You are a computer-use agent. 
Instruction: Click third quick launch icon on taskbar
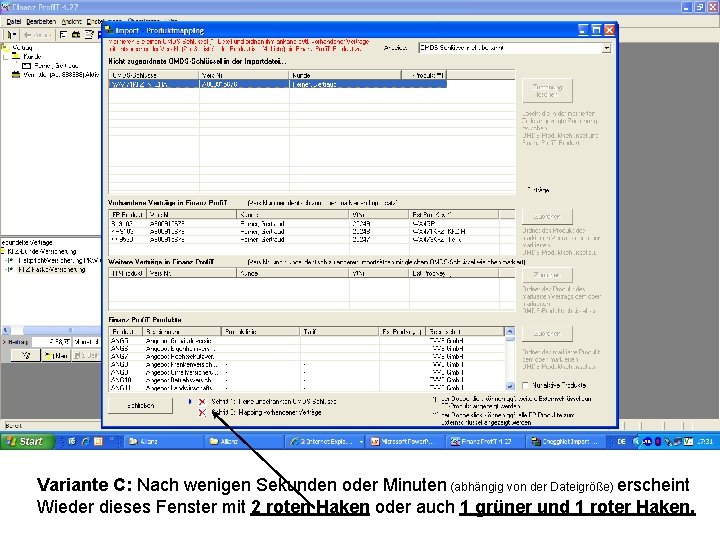pos(98,441)
